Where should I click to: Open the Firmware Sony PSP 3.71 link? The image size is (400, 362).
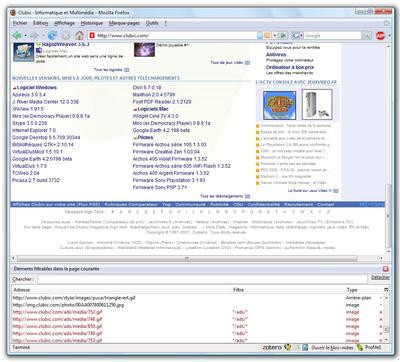click(160, 187)
